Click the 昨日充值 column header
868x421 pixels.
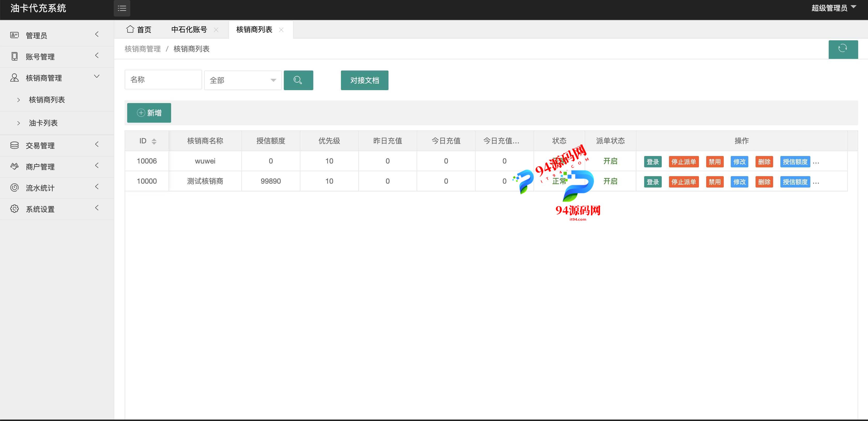click(x=387, y=141)
